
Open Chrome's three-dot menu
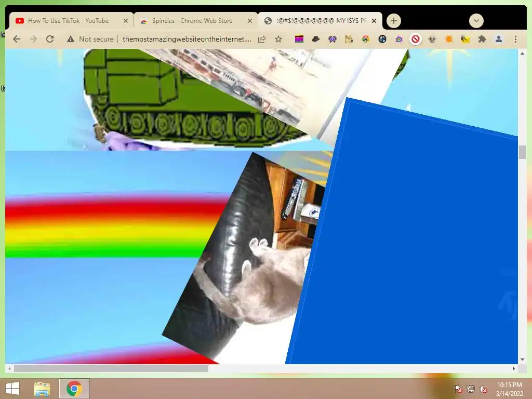pyautogui.click(x=515, y=39)
